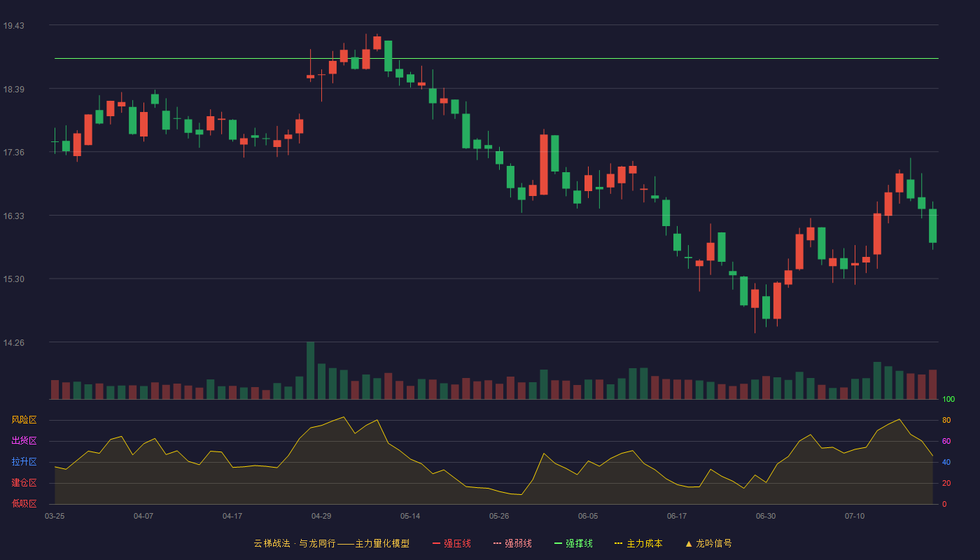
Task: Toggle the 主力成本 legend series
Action: pyautogui.click(x=638, y=543)
